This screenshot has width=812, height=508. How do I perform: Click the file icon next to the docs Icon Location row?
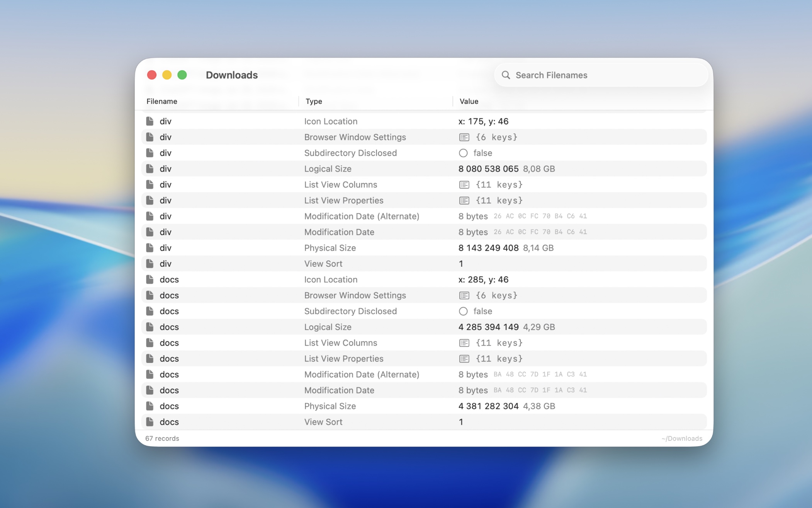pyautogui.click(x=150, y=279)
